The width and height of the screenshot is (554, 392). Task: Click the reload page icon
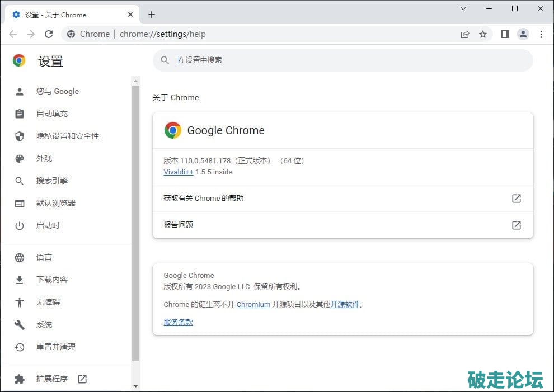coord(49,34)
